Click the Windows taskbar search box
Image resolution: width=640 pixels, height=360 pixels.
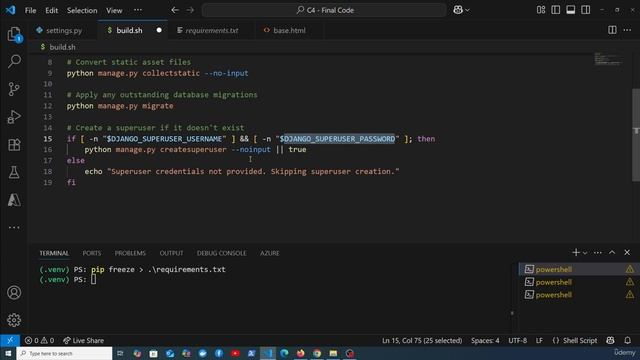64,353
